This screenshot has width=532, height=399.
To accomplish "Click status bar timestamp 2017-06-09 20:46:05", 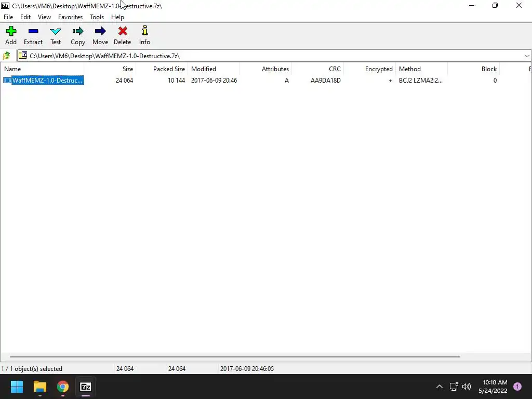I will pos(247,369).
